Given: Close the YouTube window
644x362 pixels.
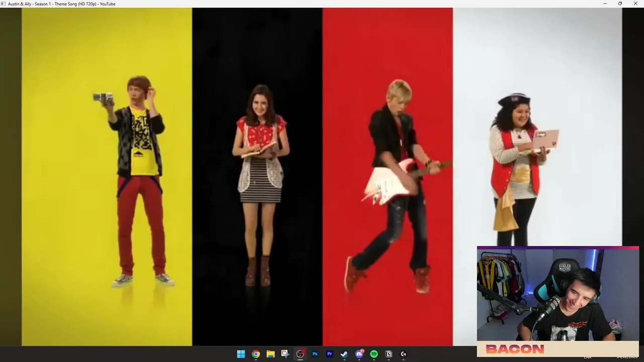Looking at the screenshot, I should coord(636,4).
